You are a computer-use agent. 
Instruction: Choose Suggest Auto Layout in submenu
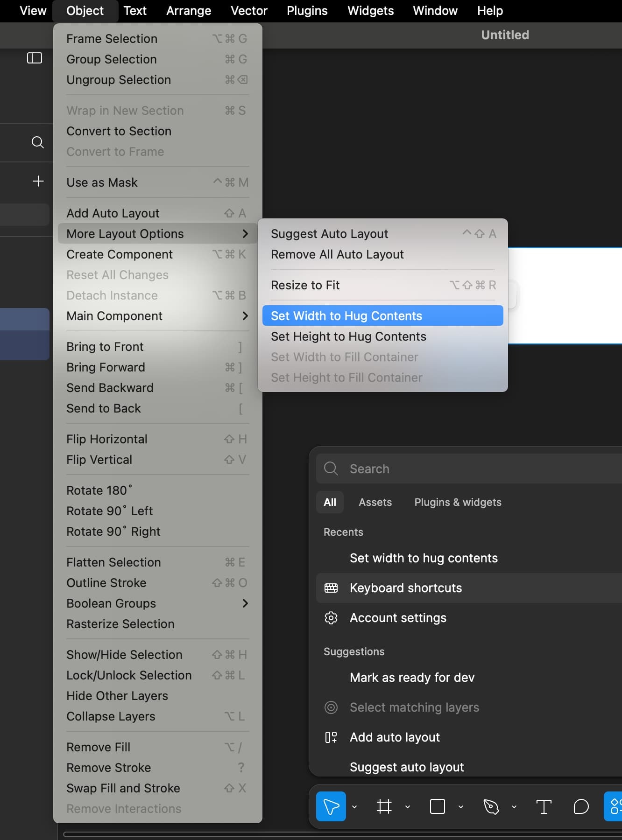tap(383, 234)
